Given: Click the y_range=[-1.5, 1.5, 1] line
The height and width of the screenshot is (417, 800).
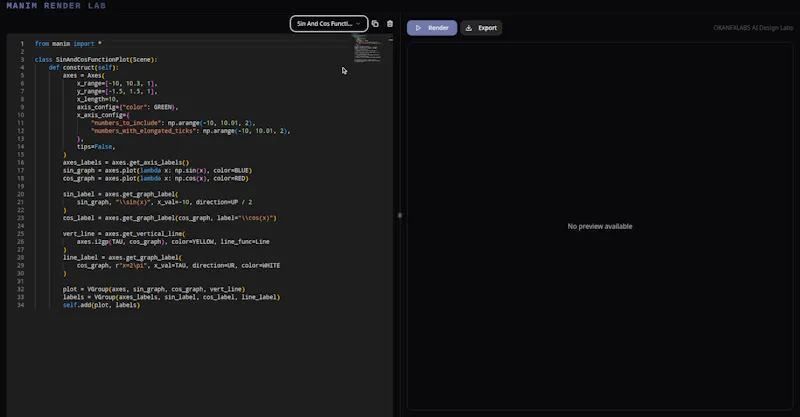Looking at the screenshot, I should [117, 91].
